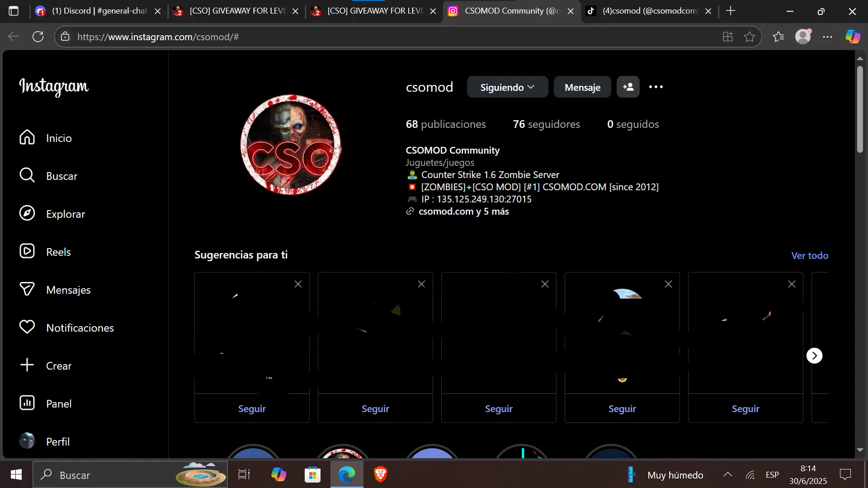Open Mensajes paper-plane icon
This screenshot has width=868, height=488.
pos(27,289)
